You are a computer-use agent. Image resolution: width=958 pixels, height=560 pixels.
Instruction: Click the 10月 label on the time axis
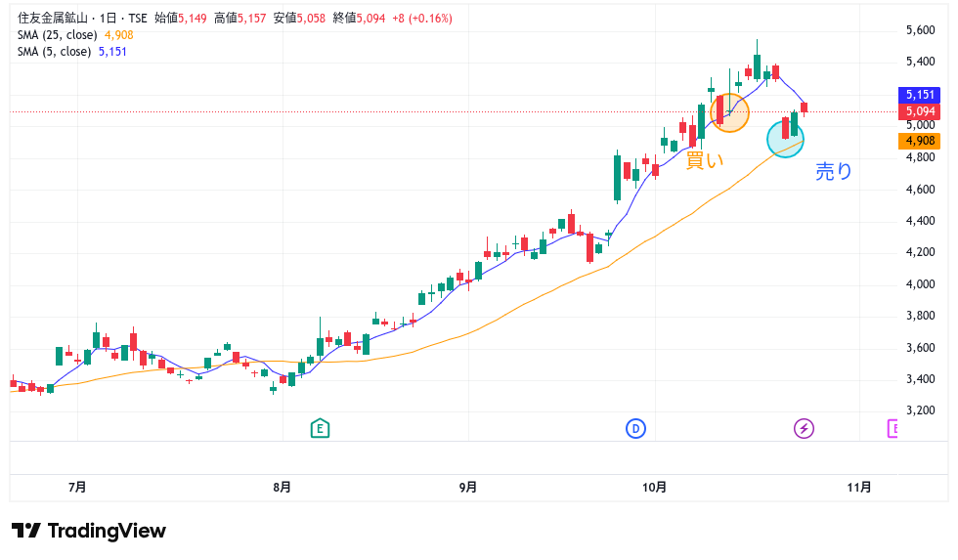click(655, 487)
